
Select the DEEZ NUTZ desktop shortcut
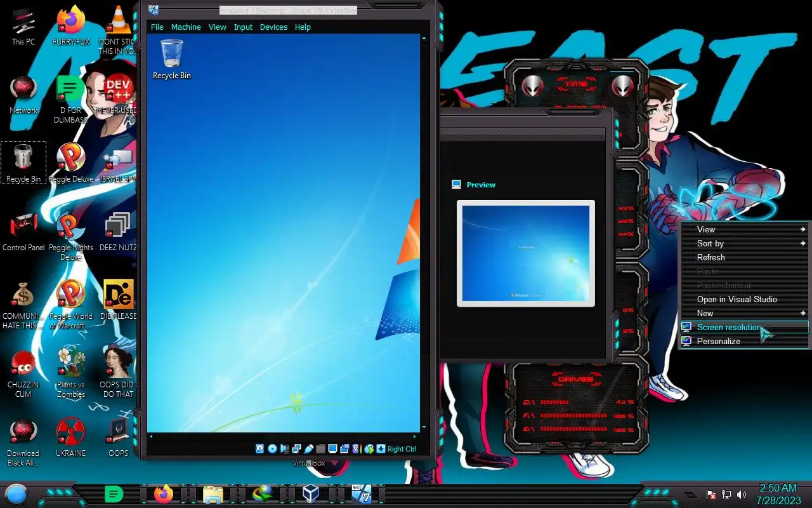(x=117, y=232)
